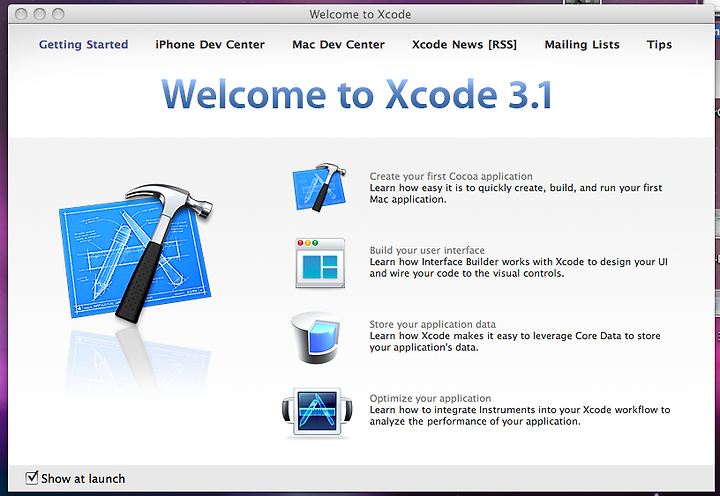Viewport: 720px width, 496px height.
Task: Open Build your user interface link
Action: coord(427,250)
